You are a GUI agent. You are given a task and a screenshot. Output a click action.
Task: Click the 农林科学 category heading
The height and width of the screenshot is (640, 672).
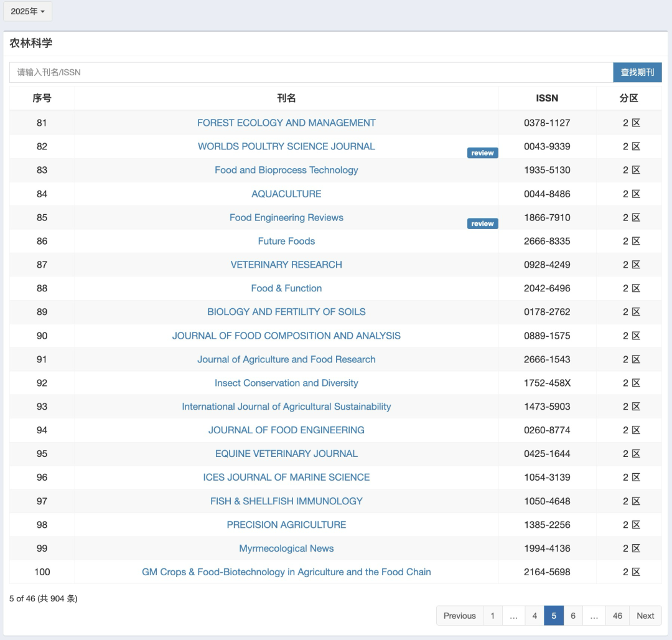click(x=31, y=43)
